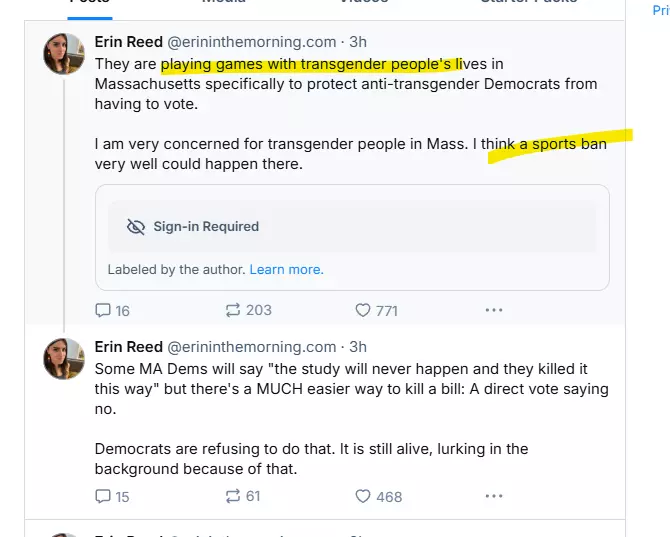Open Erin Reed's avatar on second post
This screenshot has width=670, height=537.
click(x=64, y=358)
